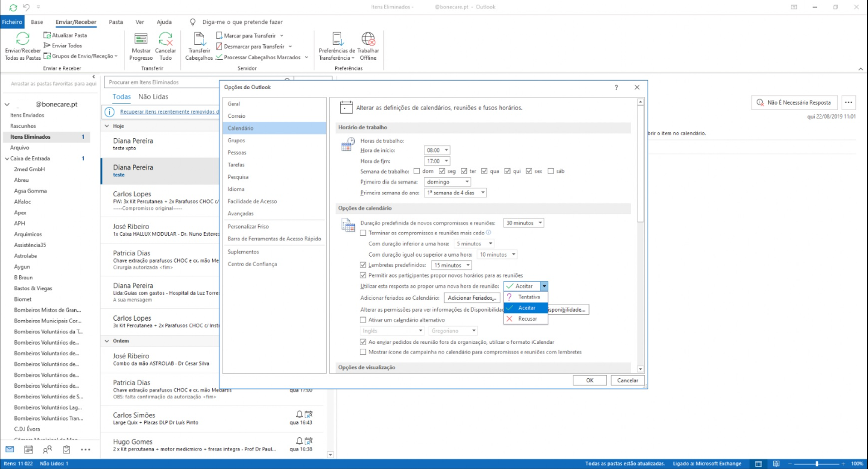Click Cancelar Tudo icon

click(166, 39)
